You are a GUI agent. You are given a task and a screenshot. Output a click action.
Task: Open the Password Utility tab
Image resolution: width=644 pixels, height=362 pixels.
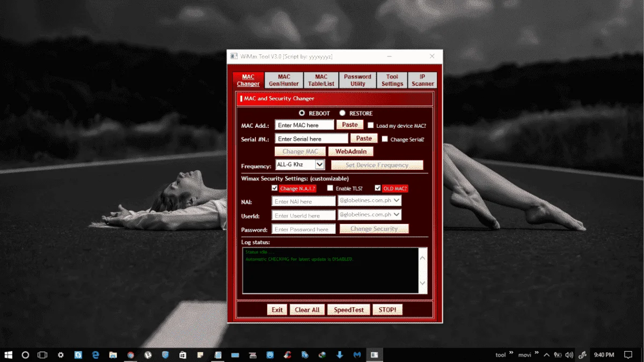[357, 80]
